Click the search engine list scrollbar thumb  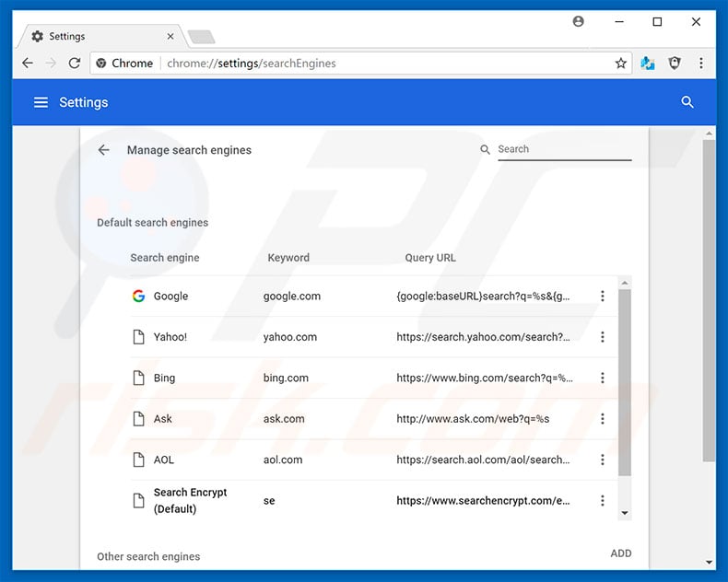[625, 382]
